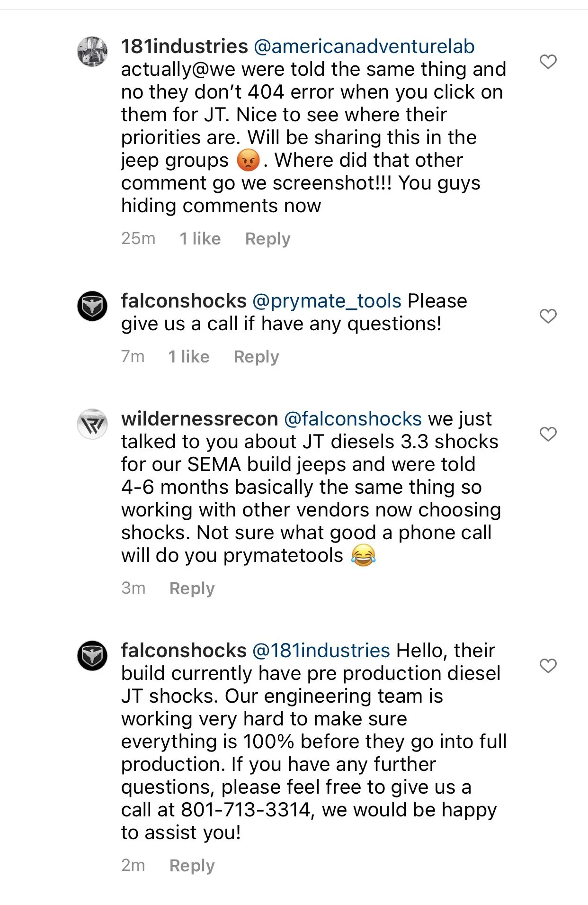The height and width of the screenshot is (905, 588).
Task: Open @falconshocks mention in wildernessrecon comment
Action: click(353, 419)
